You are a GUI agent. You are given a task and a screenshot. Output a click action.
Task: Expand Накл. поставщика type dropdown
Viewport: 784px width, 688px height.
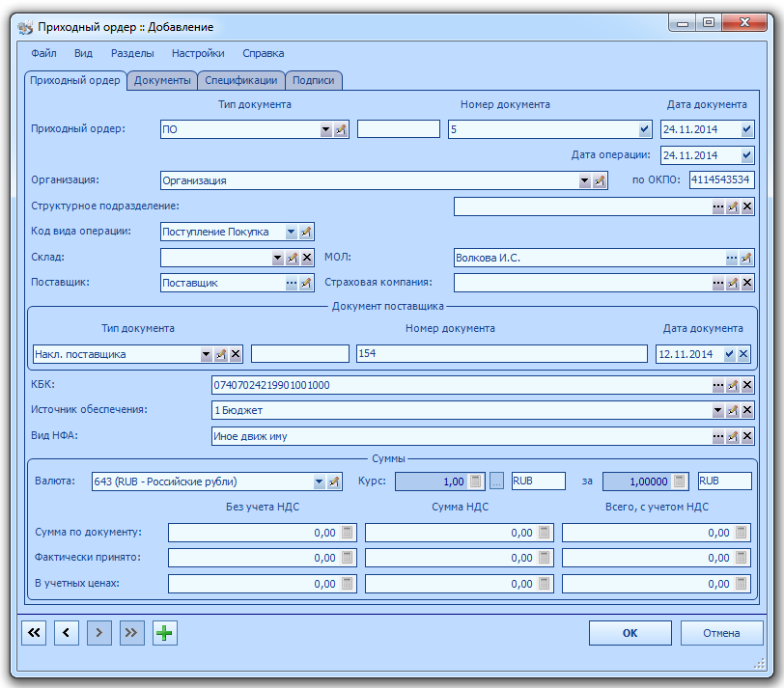point(206,355)
